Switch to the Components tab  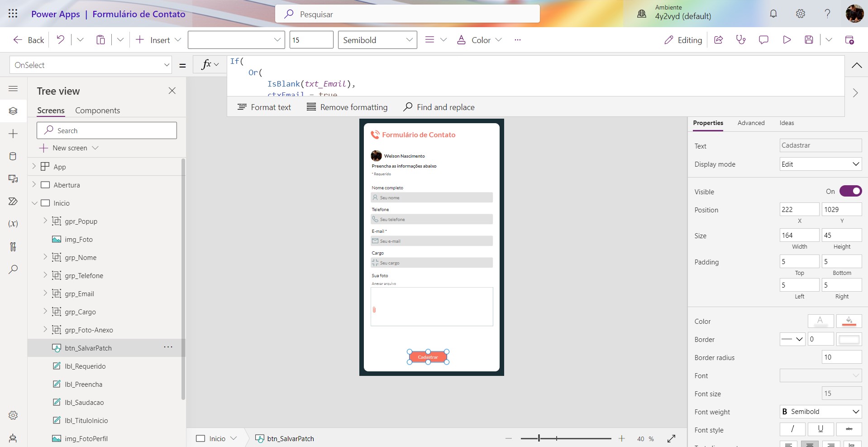pyautogui.click(x=97, y=111)
